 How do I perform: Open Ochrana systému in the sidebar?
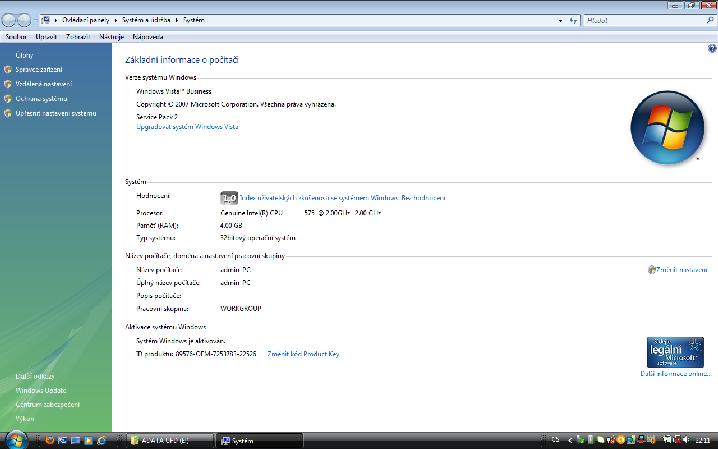[x=41, y=98]
